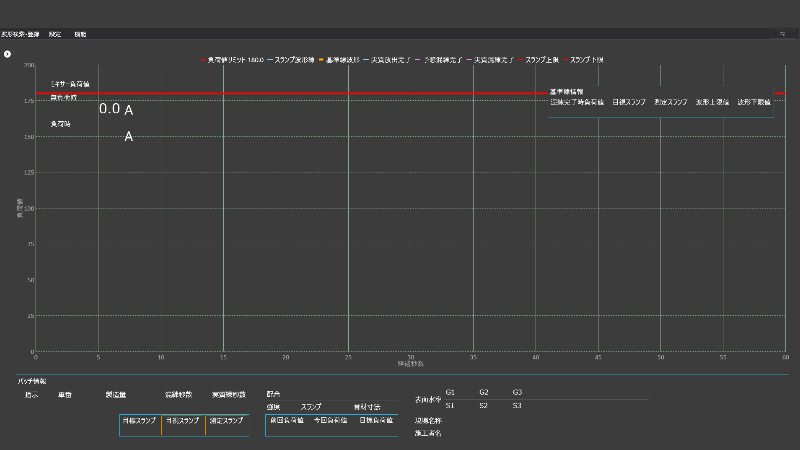The image size is (800, 450).
Task: Click the 基準線情報 panel header
Action: tap(566, 92)
